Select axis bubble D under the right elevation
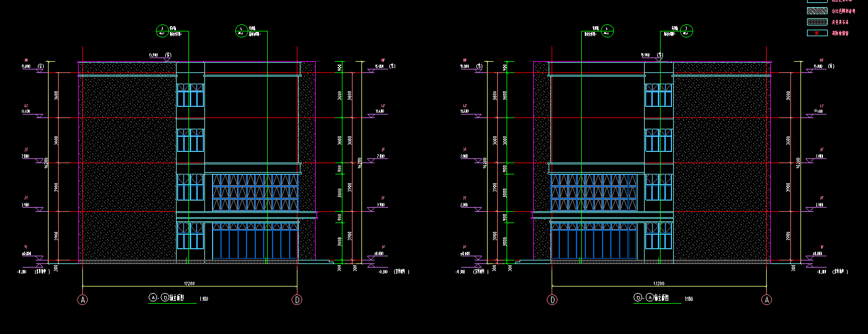This screenshot has width=868, height=334. click(x=552, y=300)
